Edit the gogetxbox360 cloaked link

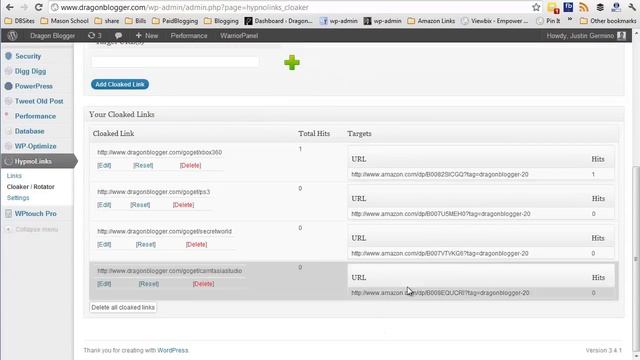coord(104,165)
